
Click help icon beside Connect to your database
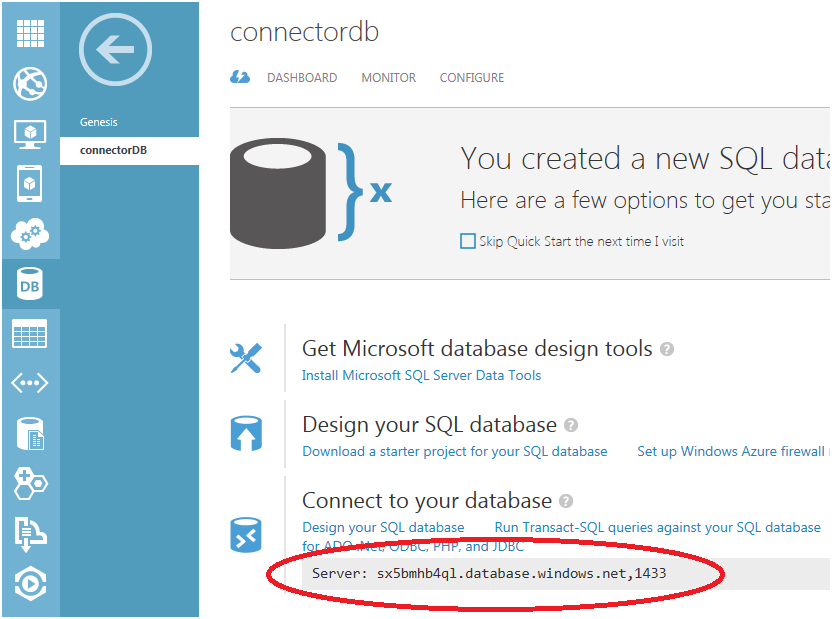tap(566, 501)
